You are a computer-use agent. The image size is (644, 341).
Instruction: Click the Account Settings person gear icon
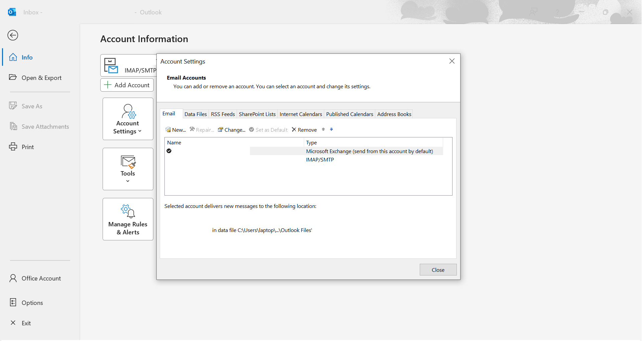coord(129,111)
